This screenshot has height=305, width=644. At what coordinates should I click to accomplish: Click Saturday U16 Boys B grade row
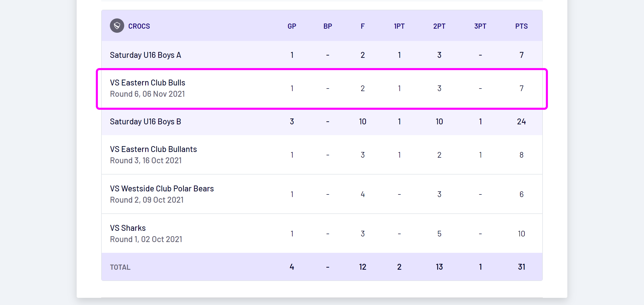coord(145,122)
